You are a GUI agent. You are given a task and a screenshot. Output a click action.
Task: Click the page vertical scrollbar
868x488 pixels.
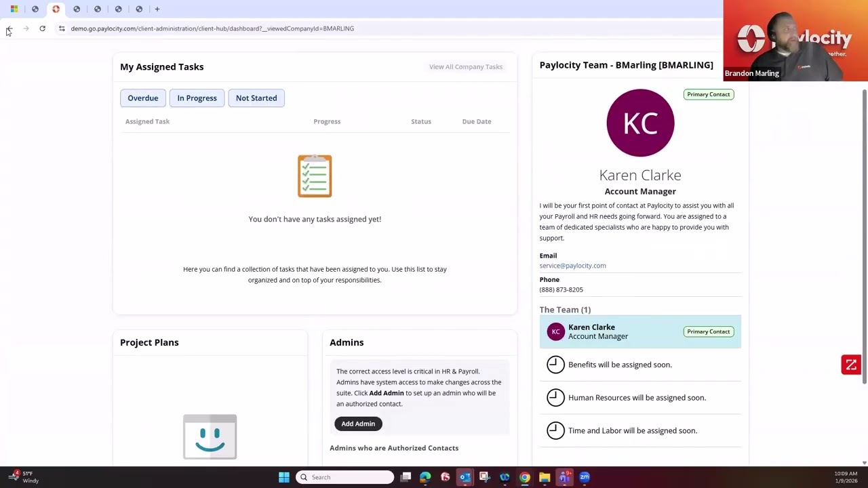point(865,237)
